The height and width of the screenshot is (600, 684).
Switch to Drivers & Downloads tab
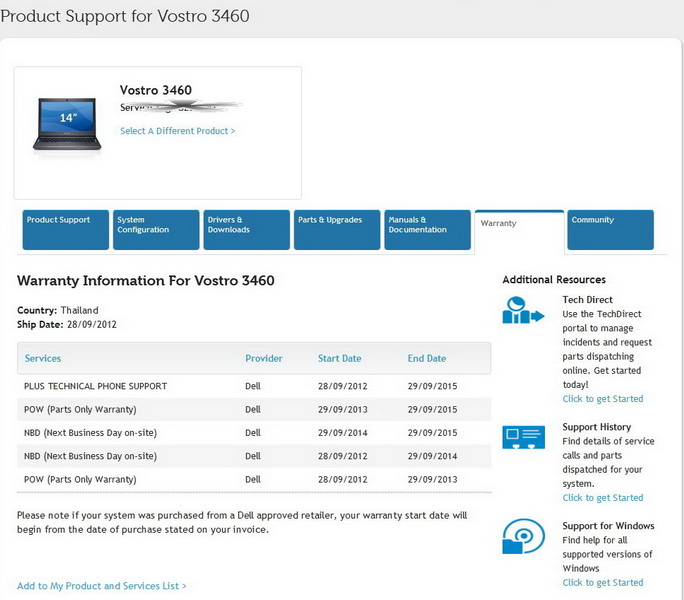pyautogui.click(x=246, y=230)
